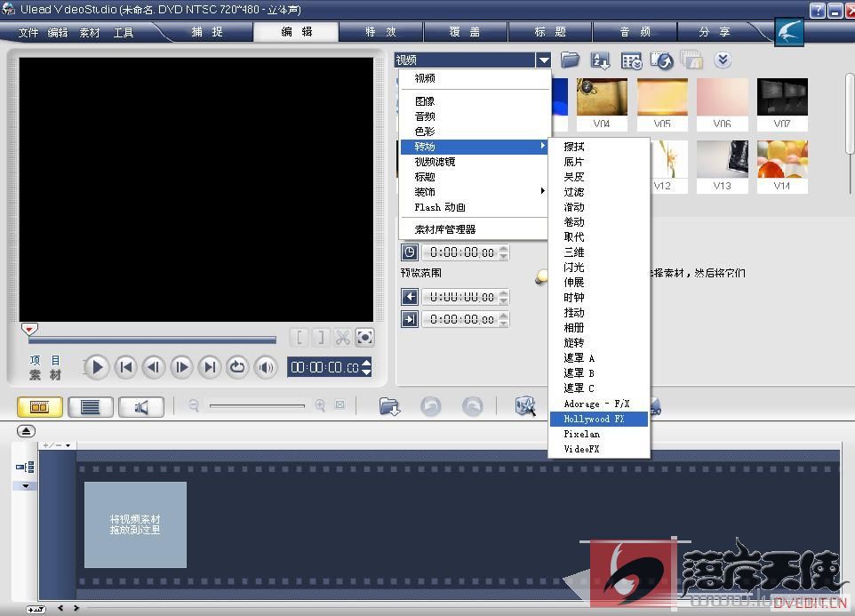Open the 素材 menu in the menu bar
Image resolution: width=855 pixels, height=616 pixels.
click(90, 33)
